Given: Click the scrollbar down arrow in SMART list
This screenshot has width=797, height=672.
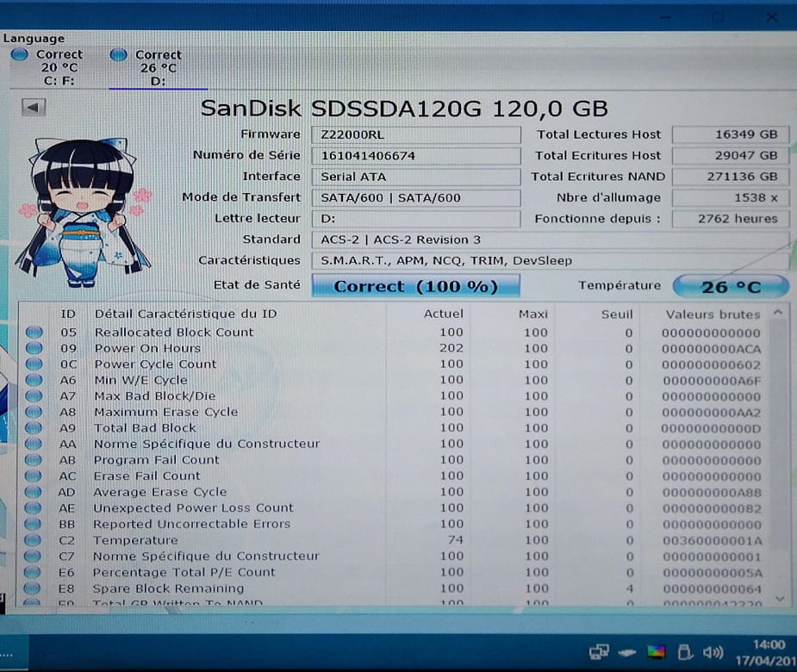Looking at the screenshot, I should coord(779,597).
